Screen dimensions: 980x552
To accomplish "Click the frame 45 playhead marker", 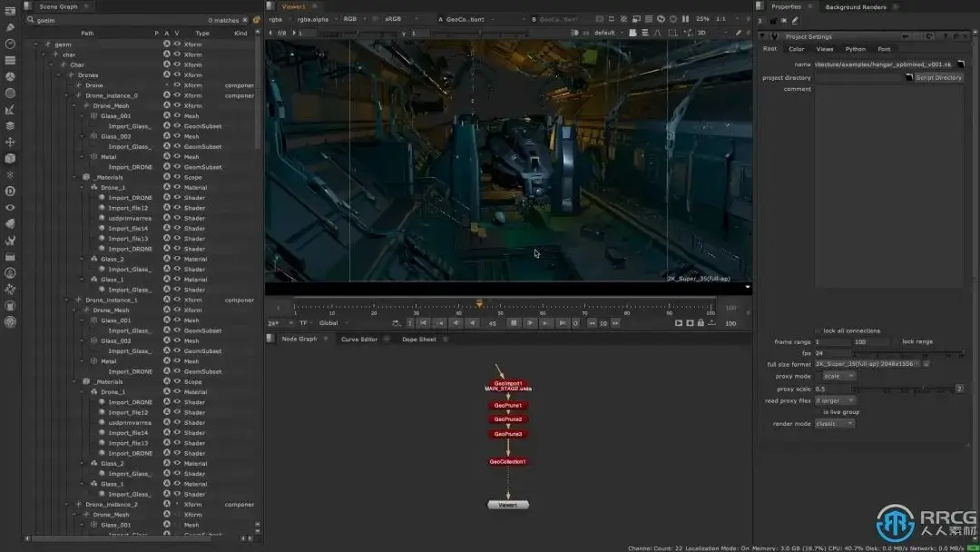I will 479,304.
